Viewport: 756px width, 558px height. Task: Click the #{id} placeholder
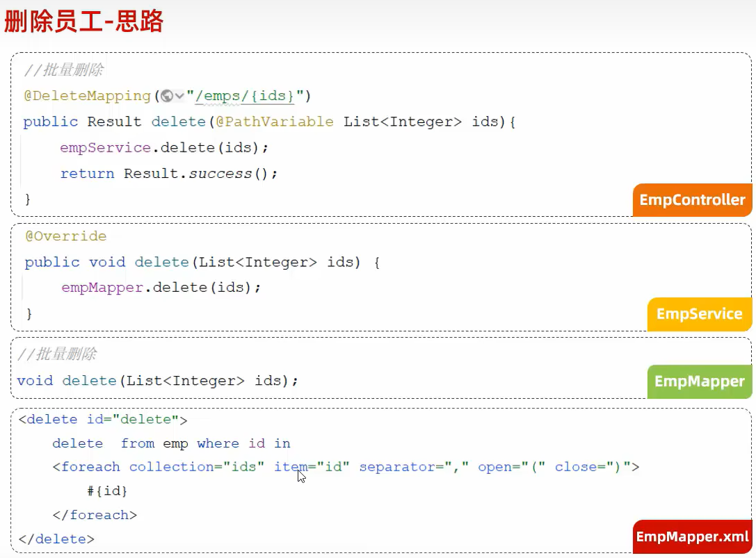tap(107, 491)
